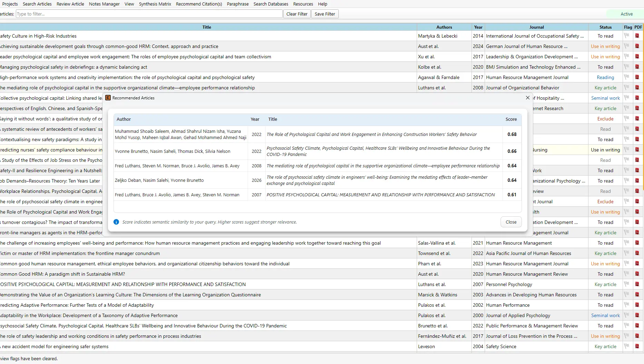
Task: Select recommended 2026 Zeljko Deban article
Action: coord(317,180)
